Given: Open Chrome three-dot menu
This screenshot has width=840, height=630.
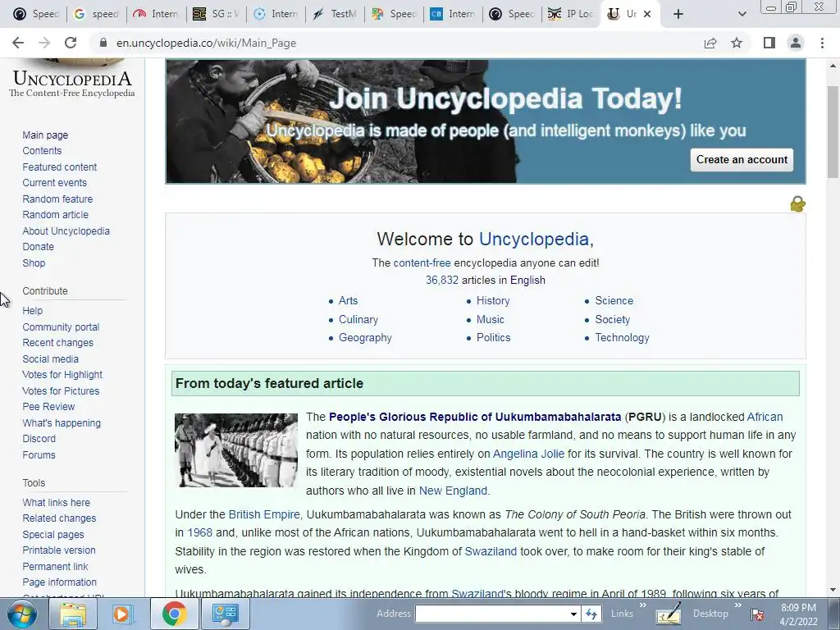Looking at the screenshot, I should coord(822,43).
